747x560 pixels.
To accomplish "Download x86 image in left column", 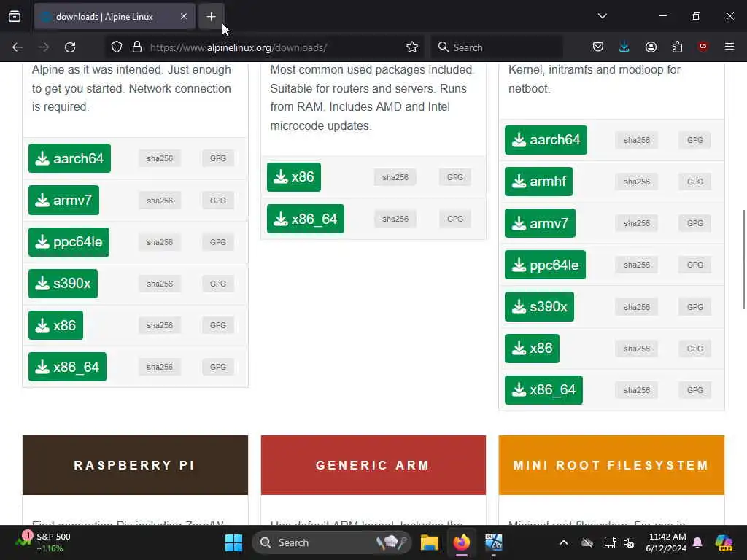I will click(55, 325).
